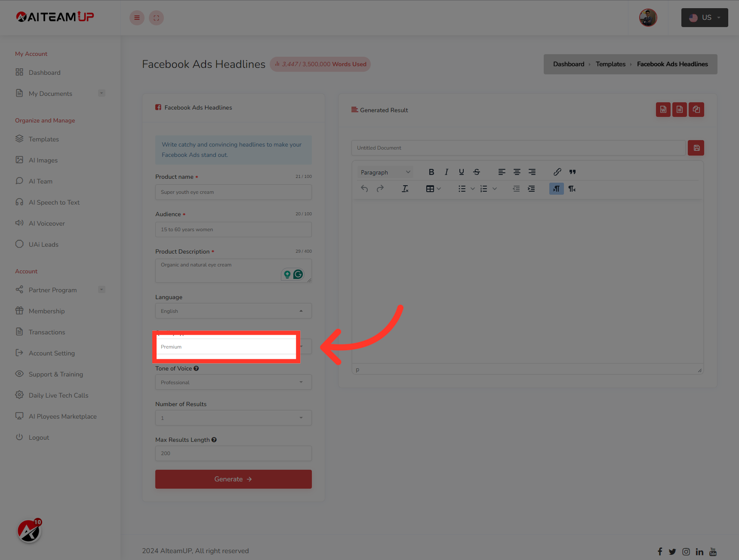739x560 pixels.
Task: Set left-to-right text direction
Action: point(557,189)
